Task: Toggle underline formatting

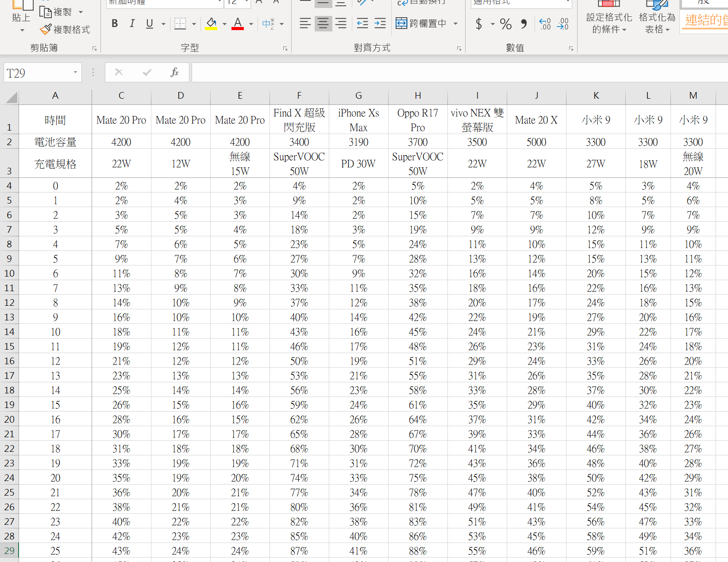Action: point(150,24)
